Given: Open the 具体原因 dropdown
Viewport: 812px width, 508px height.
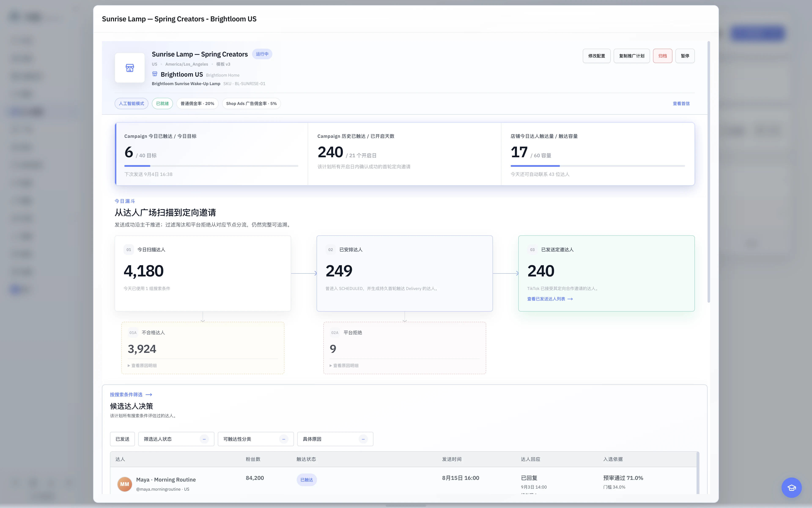Looking at the screenshot, I should click(335, 439).
